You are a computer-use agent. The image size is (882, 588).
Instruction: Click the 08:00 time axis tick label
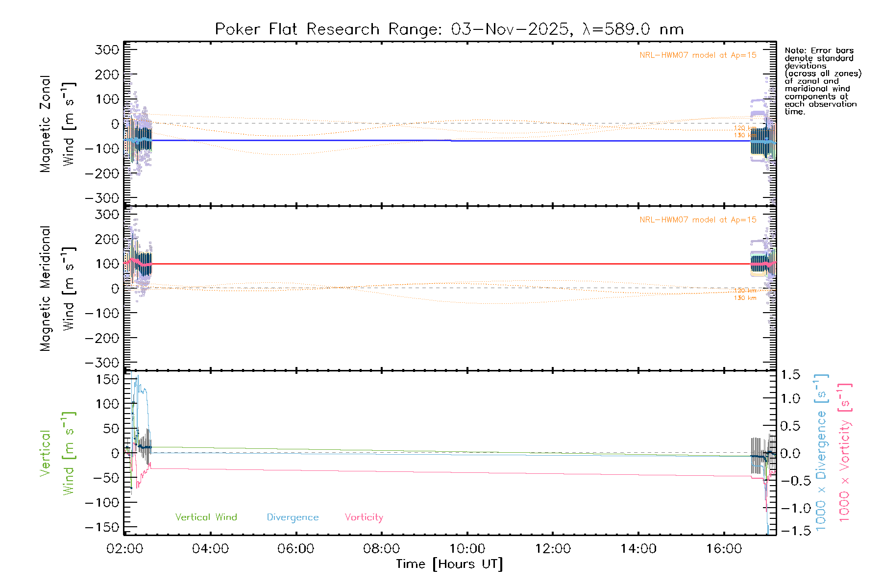381,549
